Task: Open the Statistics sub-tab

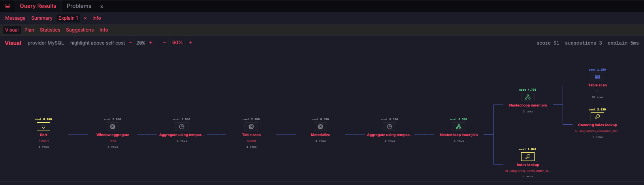Action: (x=50, y=30)
